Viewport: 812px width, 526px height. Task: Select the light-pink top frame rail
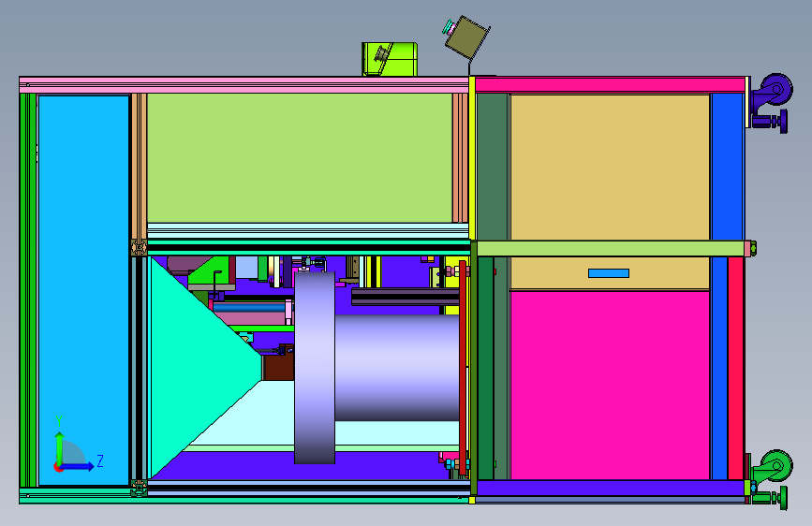[x=244, y=85]
